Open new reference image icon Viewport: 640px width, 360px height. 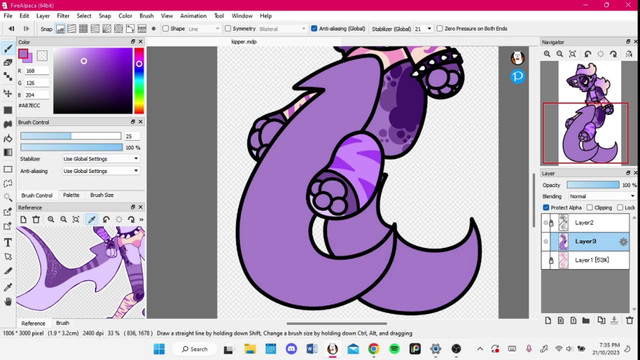23,220
